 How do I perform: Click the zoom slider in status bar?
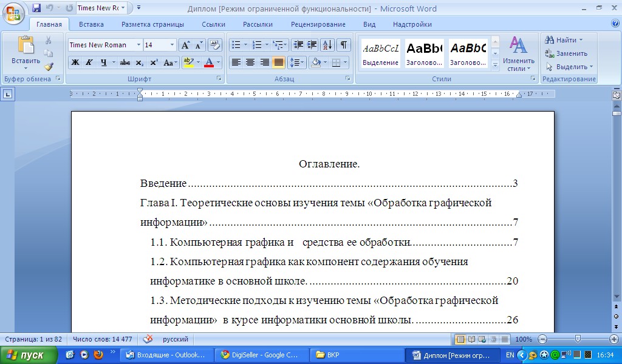(577, 339)
